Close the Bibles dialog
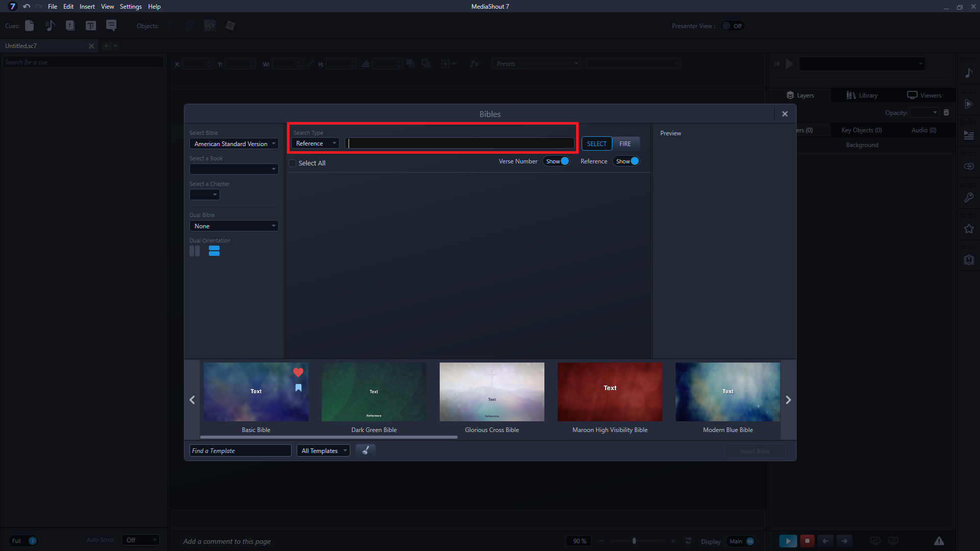 click(x=785, y=114)
